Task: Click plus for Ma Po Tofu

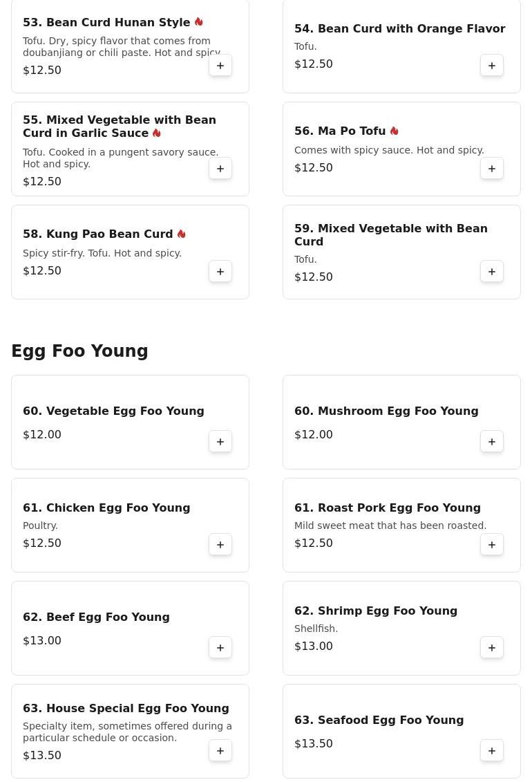Action: pyautogui.click(x=492, y=169)
